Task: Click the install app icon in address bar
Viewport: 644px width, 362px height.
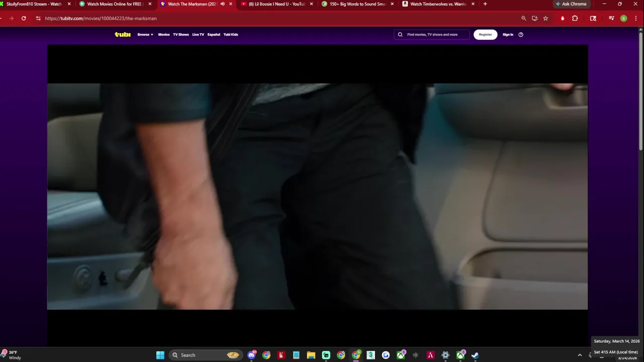Action: (534, 18)
